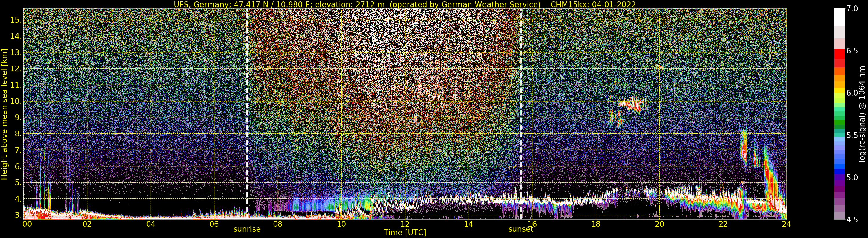Select the "04" hour tick on the time axis
Screen dimensions: 868x238
[151, 224]
